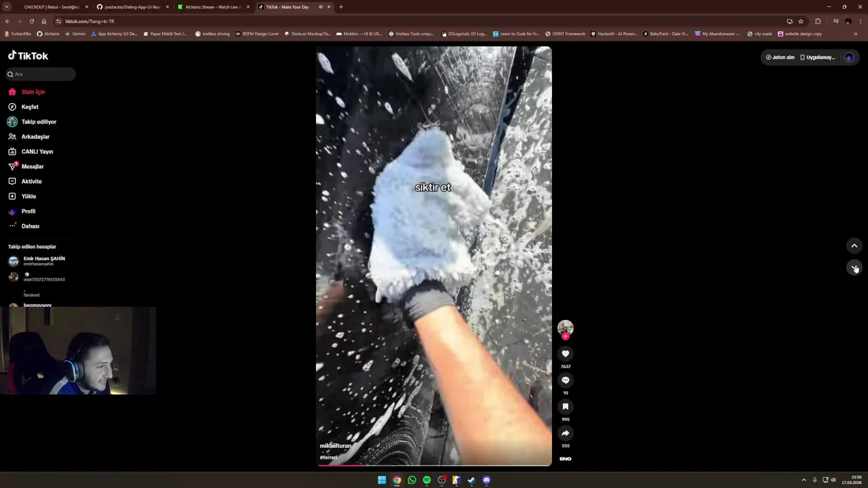Click the TikTok logo

(x=28, y=56)
